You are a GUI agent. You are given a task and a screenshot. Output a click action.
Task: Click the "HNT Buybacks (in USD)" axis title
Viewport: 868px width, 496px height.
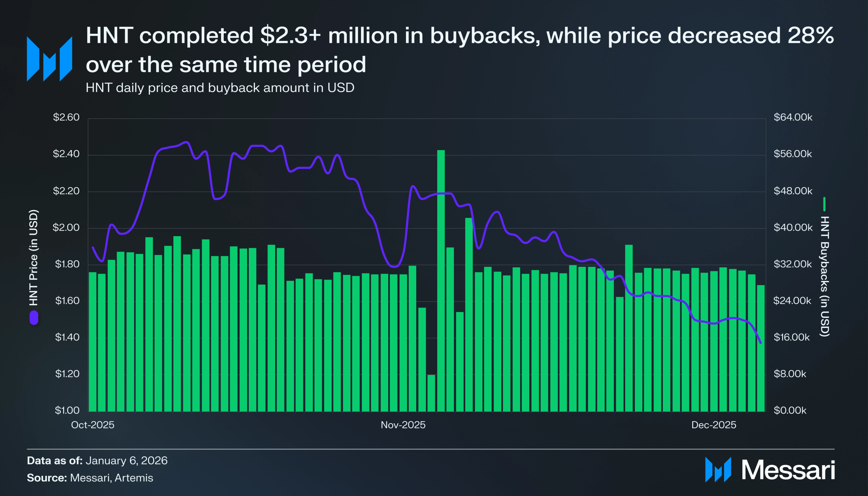825,277
